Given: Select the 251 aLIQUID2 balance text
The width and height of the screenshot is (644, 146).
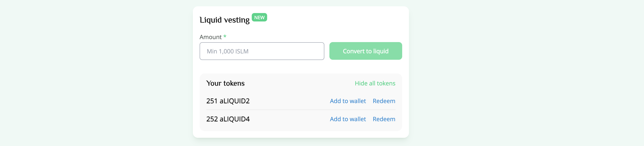Looking at the screenshot, I should tap(228, 101).
